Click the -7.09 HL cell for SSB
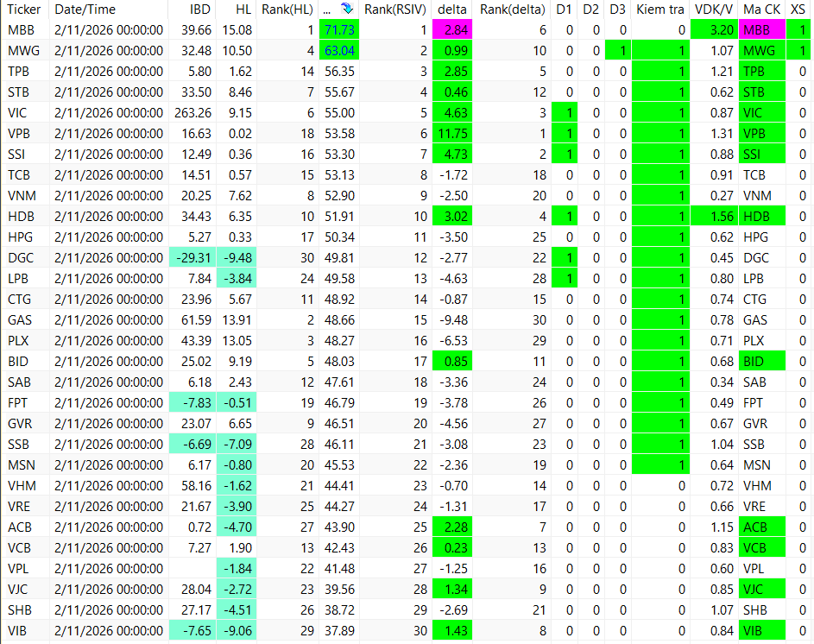 [237, 444]
